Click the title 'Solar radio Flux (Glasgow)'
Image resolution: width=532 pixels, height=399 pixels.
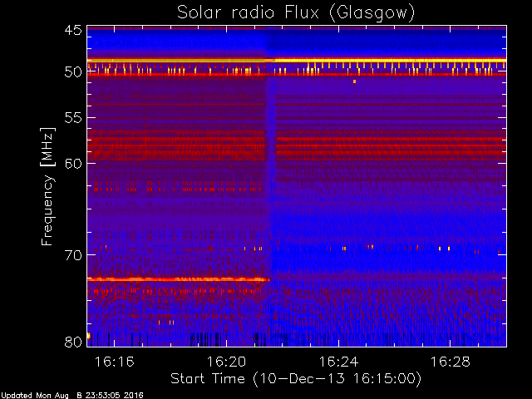pos(296,13)
